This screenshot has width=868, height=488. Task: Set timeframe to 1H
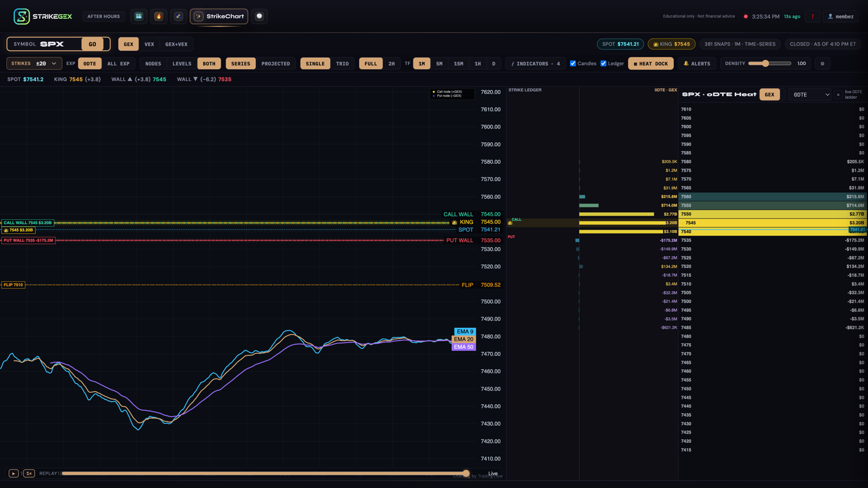point(477,63)
